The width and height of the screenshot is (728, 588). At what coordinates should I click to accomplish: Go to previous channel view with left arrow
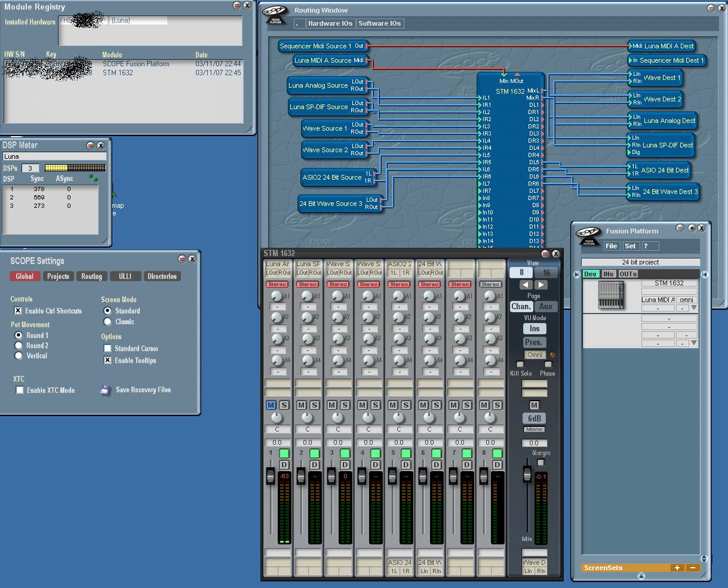526,285
